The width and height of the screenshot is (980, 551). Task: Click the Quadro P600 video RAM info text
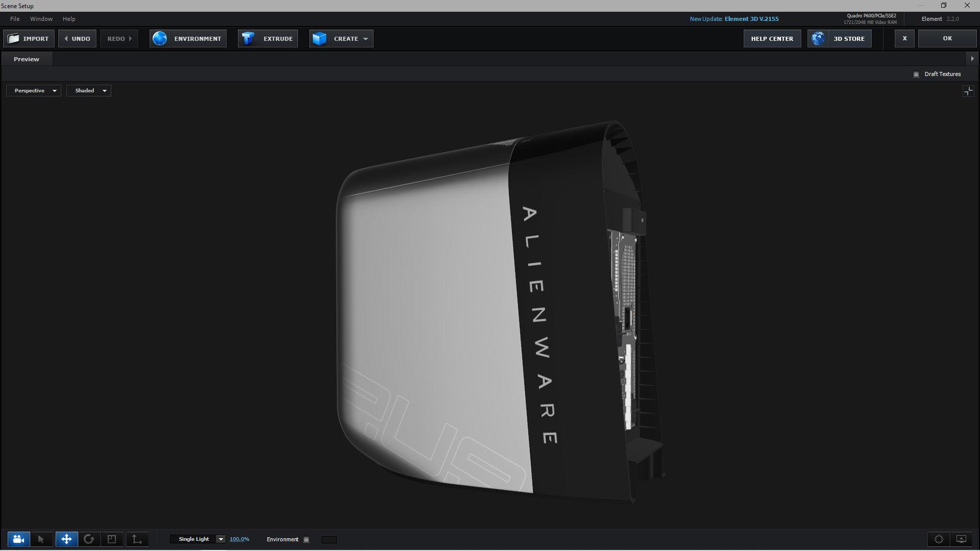pos(870,19)
